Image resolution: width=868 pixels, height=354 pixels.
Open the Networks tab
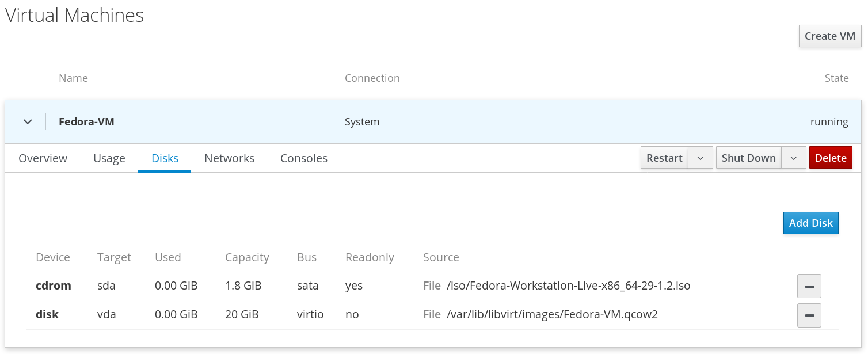(229, 158)
